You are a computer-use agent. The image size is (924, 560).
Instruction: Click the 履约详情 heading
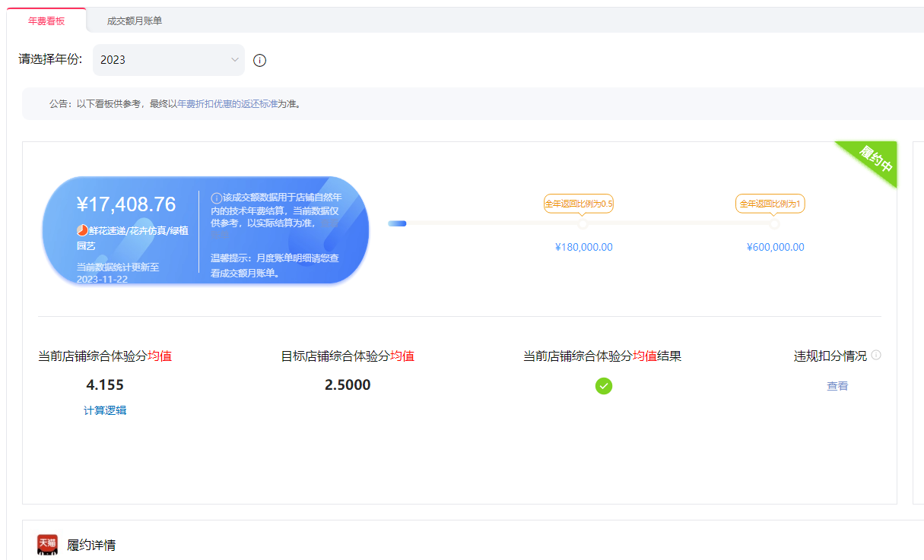coord(91,545)
